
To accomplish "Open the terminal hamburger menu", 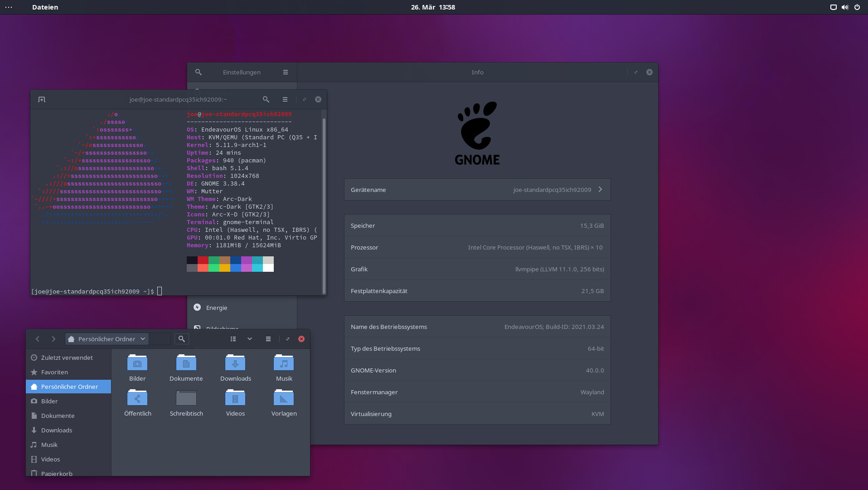I will [x=285, y=99].
